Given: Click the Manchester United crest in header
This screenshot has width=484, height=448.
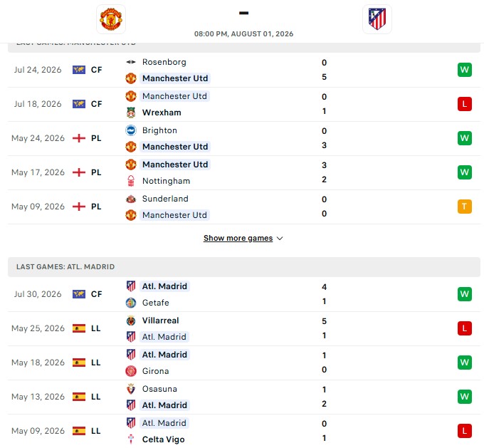Looking at the screenshot, I should [111, 19].
